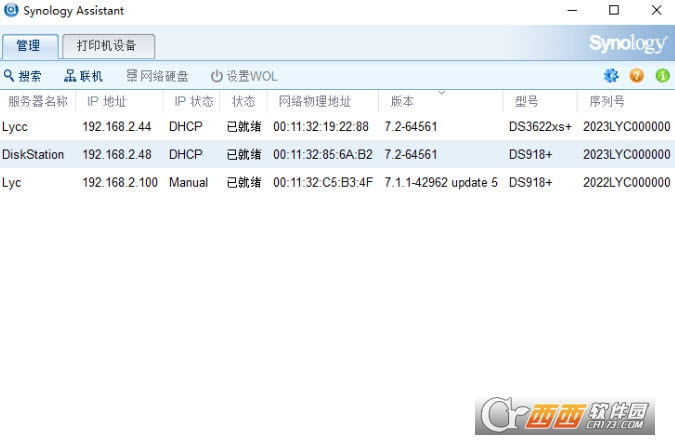This screenshot has width=675, height=445.
Task: Click 已就绪 status in Lyc row
Action: [244, 182]
